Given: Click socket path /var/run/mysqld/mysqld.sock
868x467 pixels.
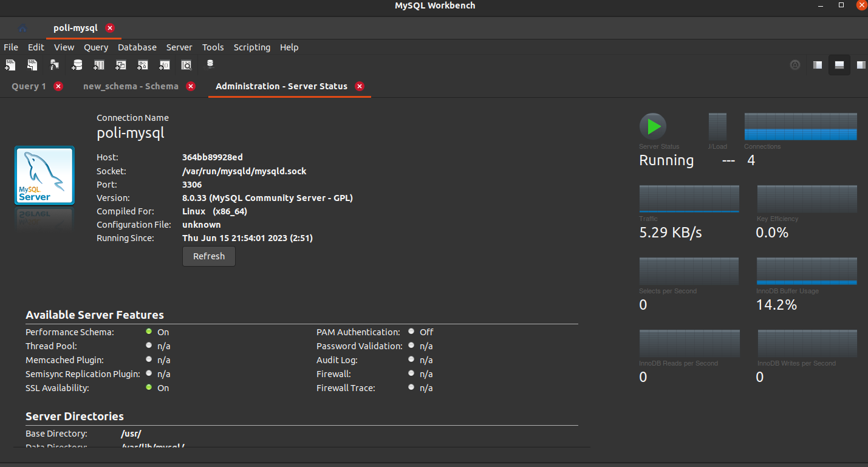Looking at the screenshot, I should [x=244, y=171].
